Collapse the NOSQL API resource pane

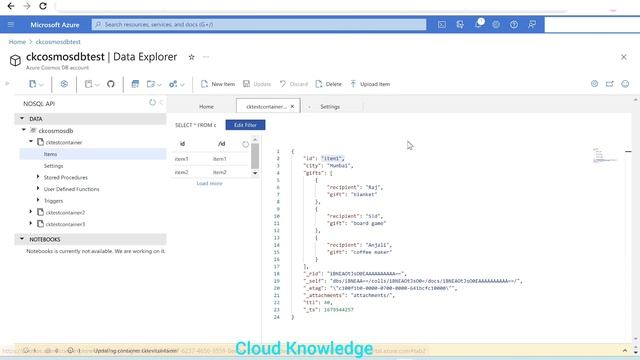[161, 102]
